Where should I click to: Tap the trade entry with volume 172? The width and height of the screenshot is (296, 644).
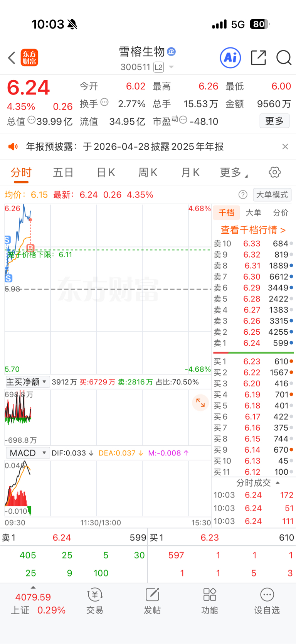point(254,495)
